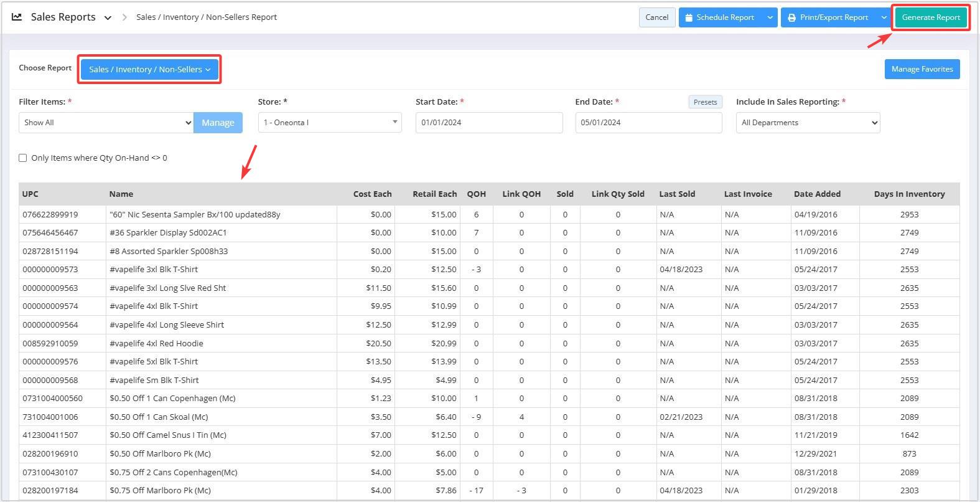Sort by the Name column header
The height and width of the screenshot is (502, 980).
121,194
